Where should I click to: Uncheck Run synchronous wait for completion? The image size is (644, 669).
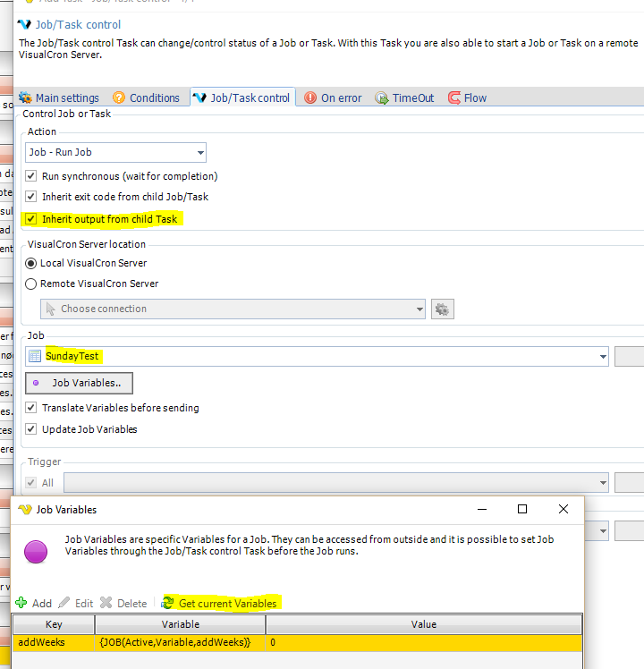pyautogui.click(x=32, y=176)
